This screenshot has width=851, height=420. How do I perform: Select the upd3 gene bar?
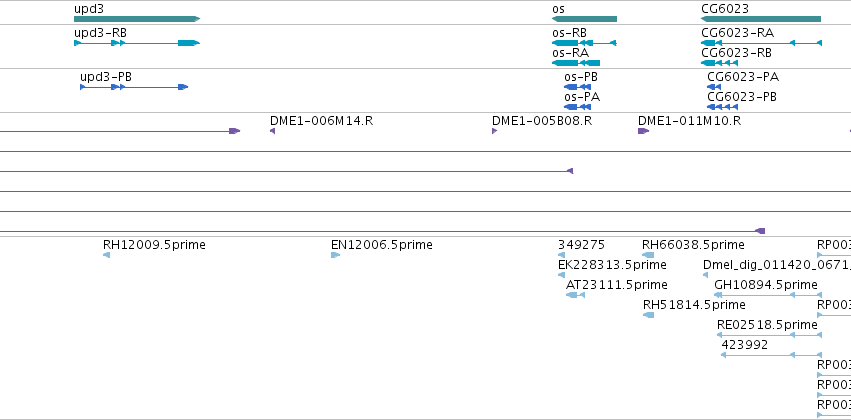click(x=137, y=19)
